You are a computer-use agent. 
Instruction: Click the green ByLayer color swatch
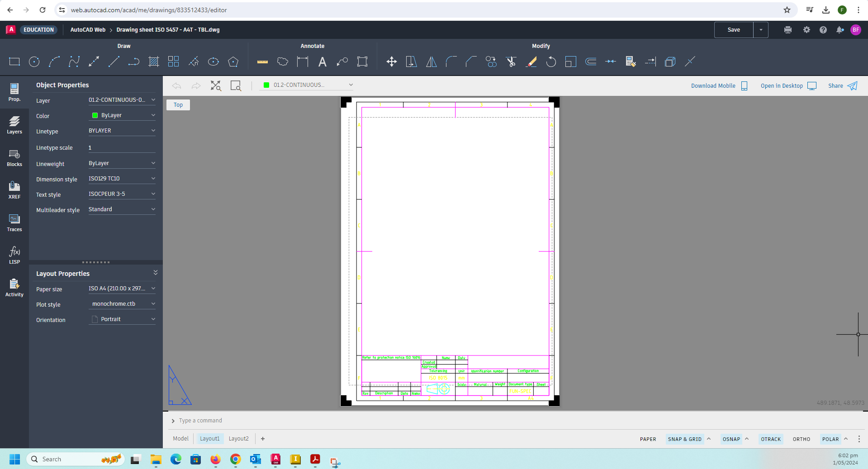pos(95,115)
